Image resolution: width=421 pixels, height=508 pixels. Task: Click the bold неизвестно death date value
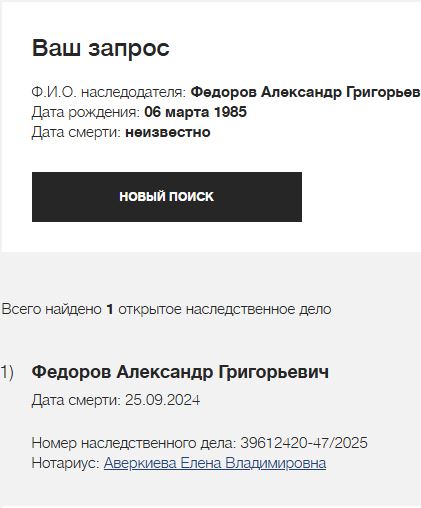point(168,132)
